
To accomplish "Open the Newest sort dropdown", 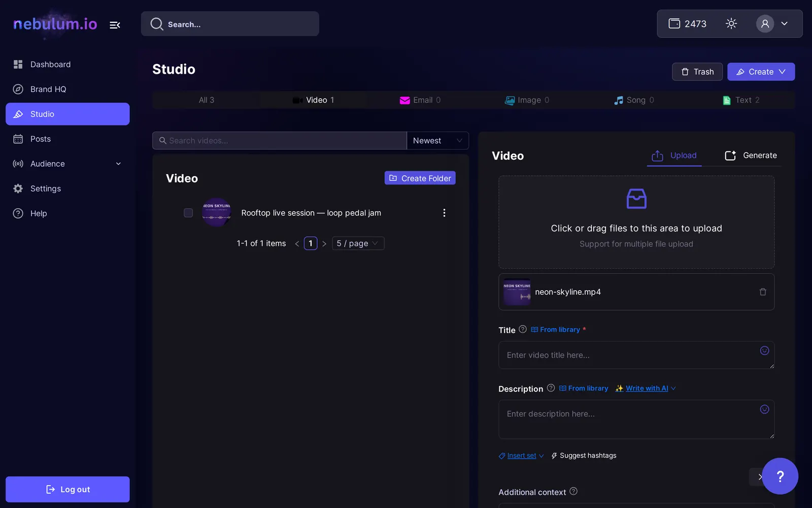I will [x=437, y=141].
